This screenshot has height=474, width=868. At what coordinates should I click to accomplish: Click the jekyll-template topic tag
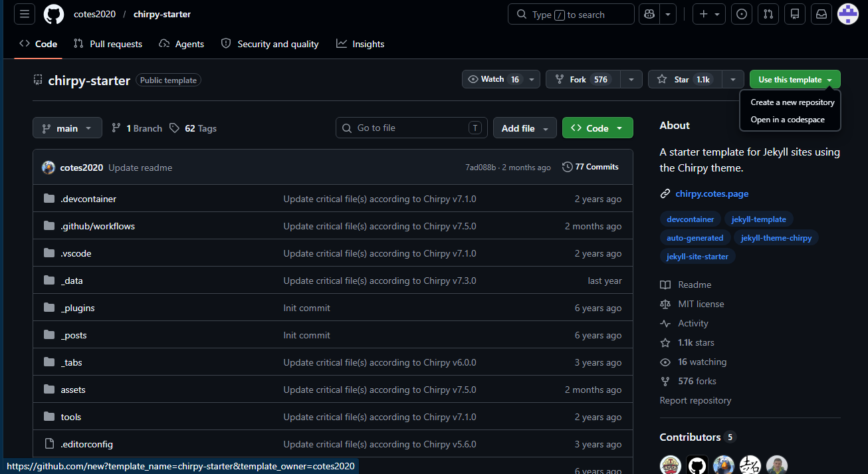758,219
